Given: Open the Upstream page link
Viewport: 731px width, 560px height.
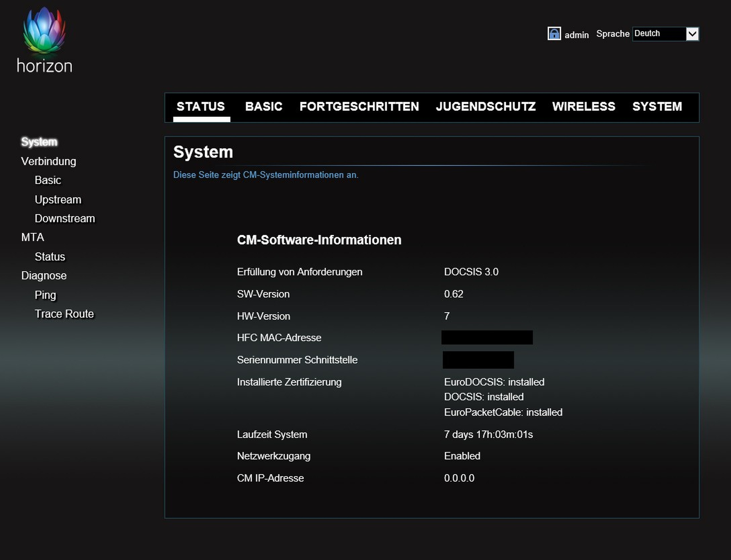Looking at the screenshot, I should 58,200.
